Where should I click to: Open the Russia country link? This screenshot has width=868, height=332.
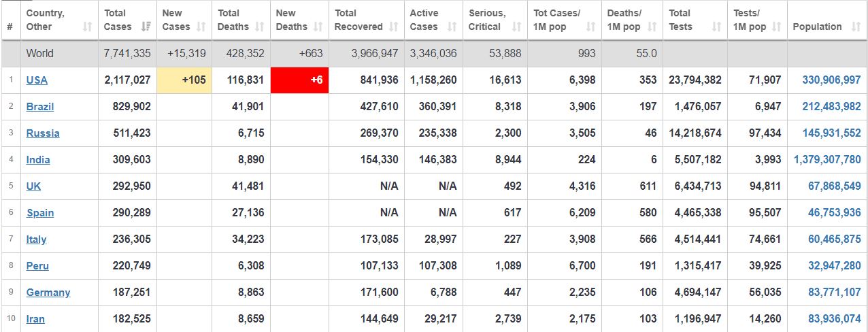[43, 133]
